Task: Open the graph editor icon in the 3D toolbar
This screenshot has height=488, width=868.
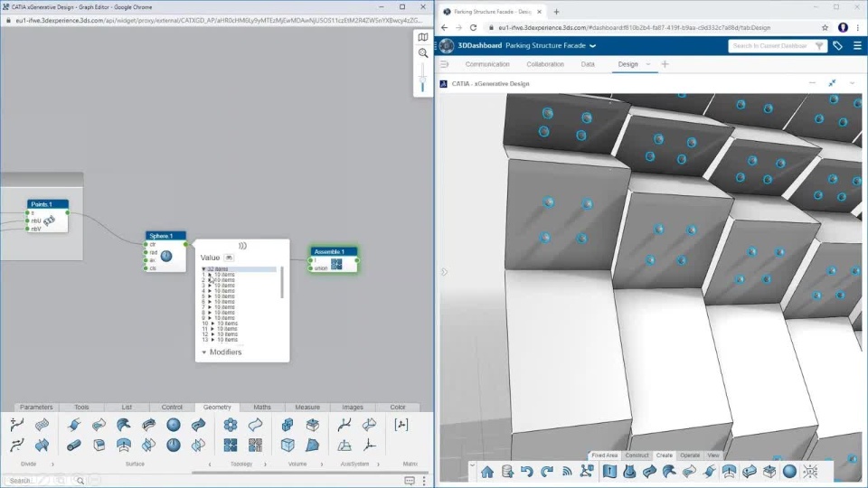Action: point(587,472)
